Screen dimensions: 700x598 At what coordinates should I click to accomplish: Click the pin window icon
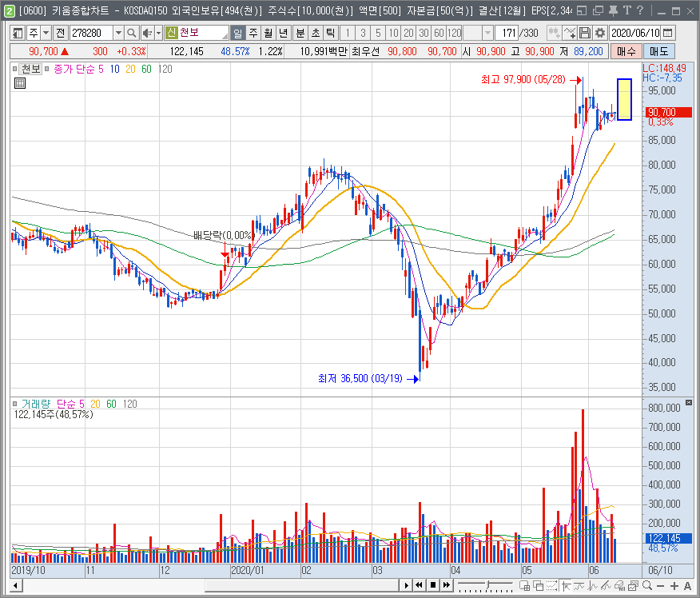point(613,10)
